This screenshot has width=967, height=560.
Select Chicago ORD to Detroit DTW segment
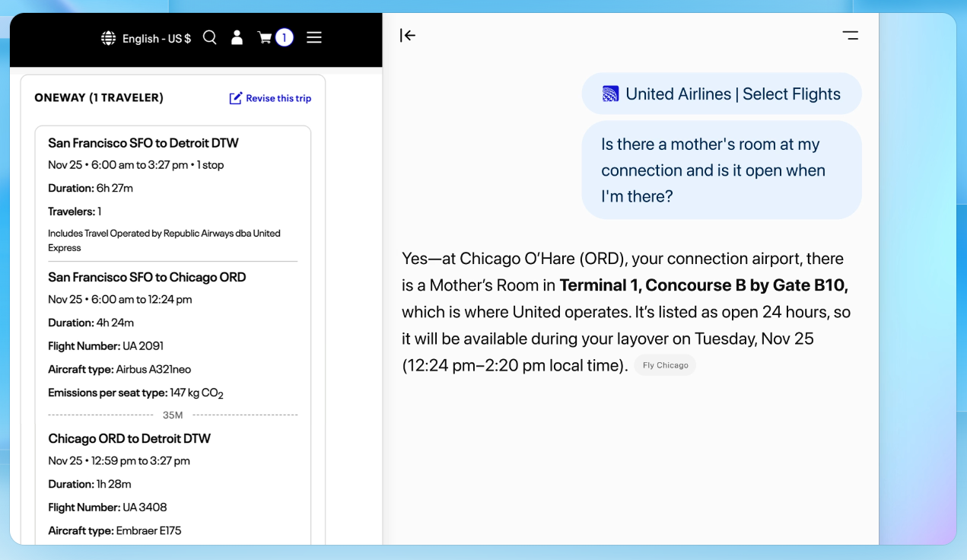pos(129,438)
